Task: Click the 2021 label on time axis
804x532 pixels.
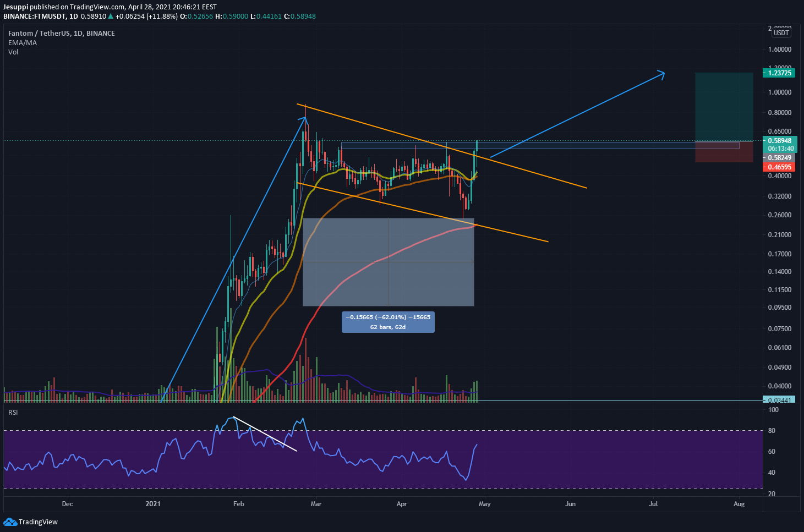Action: click(x=153, y=503)
